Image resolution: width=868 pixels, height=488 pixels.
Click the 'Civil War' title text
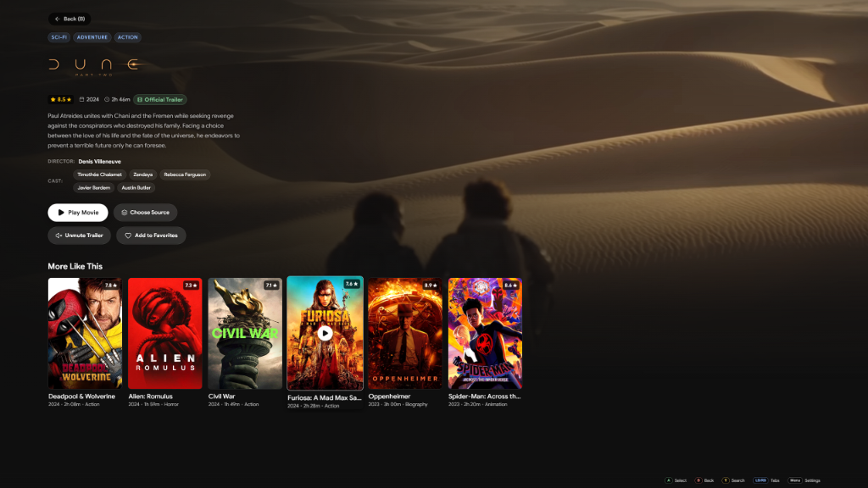click(221, 396)
